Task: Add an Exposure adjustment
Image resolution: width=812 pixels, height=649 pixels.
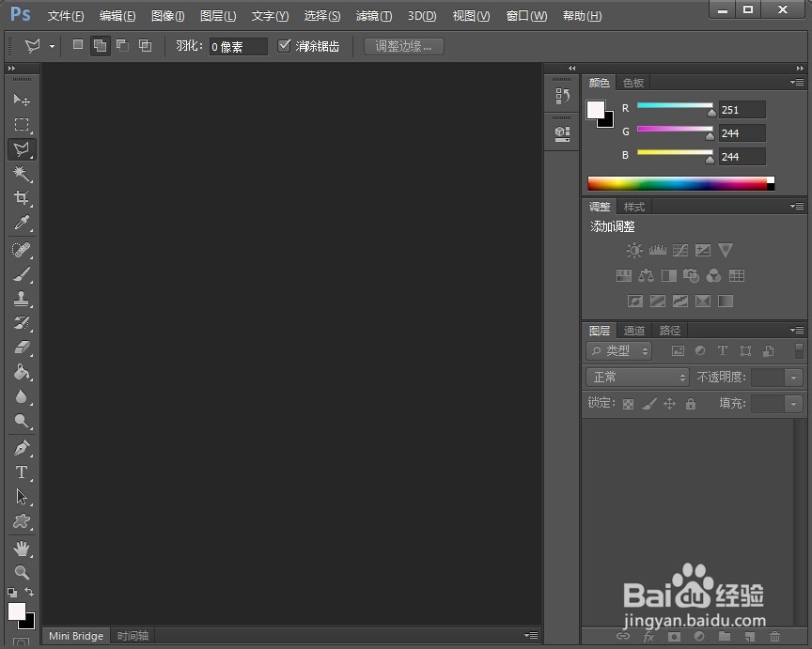Action: [703, 251]
